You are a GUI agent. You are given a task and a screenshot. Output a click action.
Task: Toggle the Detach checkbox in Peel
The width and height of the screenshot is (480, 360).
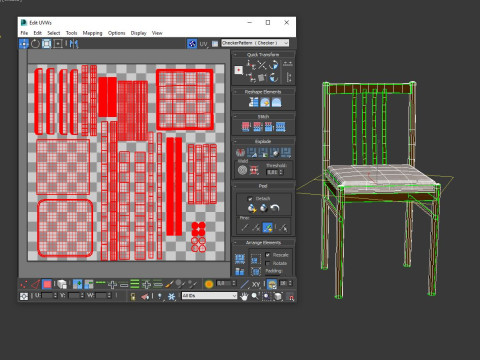point(250,199)
